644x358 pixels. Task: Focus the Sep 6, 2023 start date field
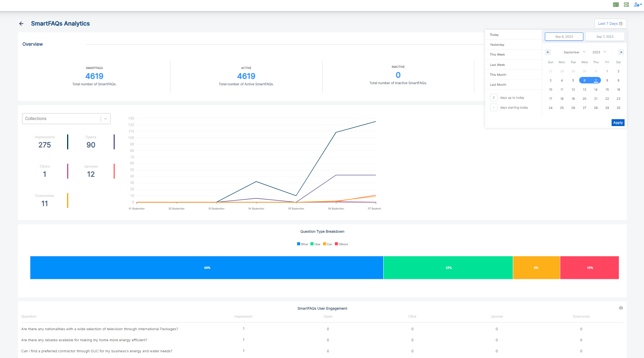tap(564, 37)
